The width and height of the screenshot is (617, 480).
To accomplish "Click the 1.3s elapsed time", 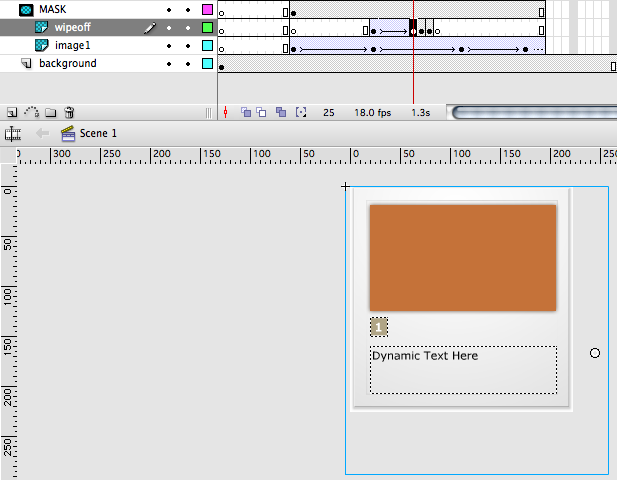I will click(x=421, y=113).
